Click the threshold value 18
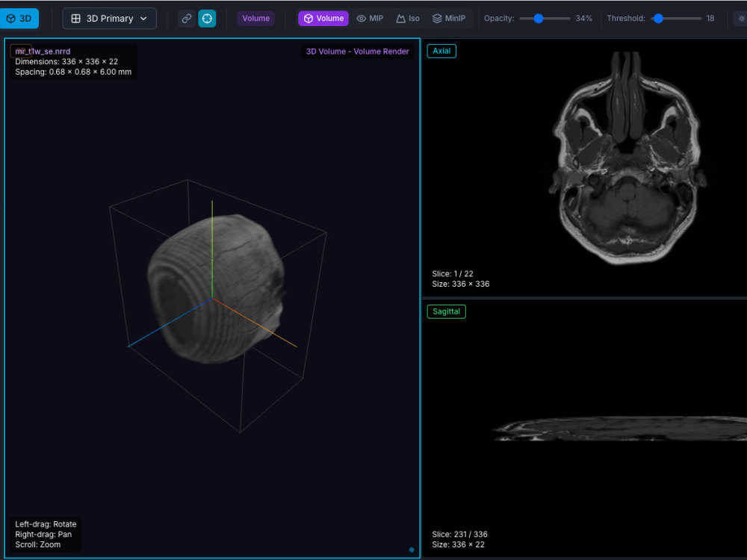 coord(710,19)
